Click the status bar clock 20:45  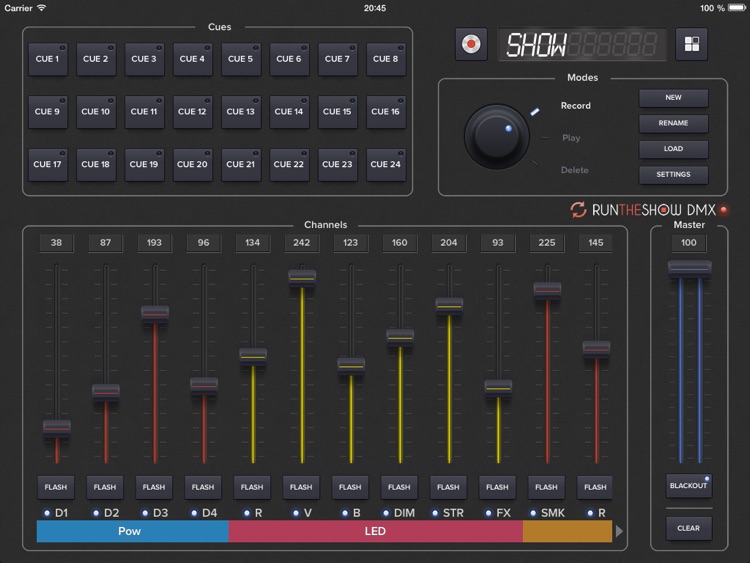pos(375,8)
